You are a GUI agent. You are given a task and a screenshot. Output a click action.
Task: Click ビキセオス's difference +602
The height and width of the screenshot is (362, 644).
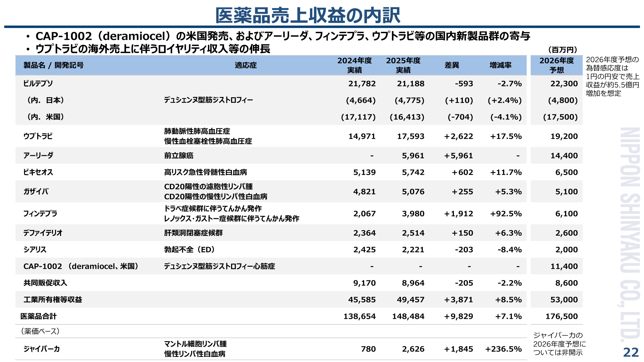(462, 173)
